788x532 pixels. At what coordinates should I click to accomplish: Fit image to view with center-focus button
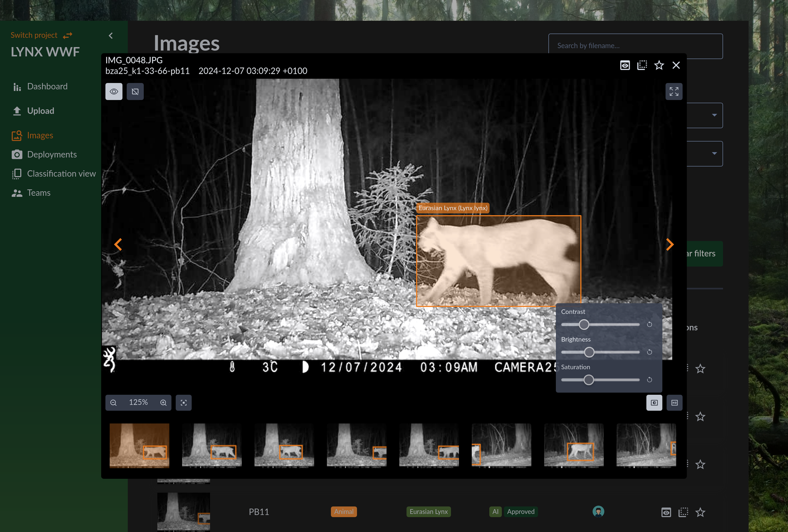coord(184,403)
